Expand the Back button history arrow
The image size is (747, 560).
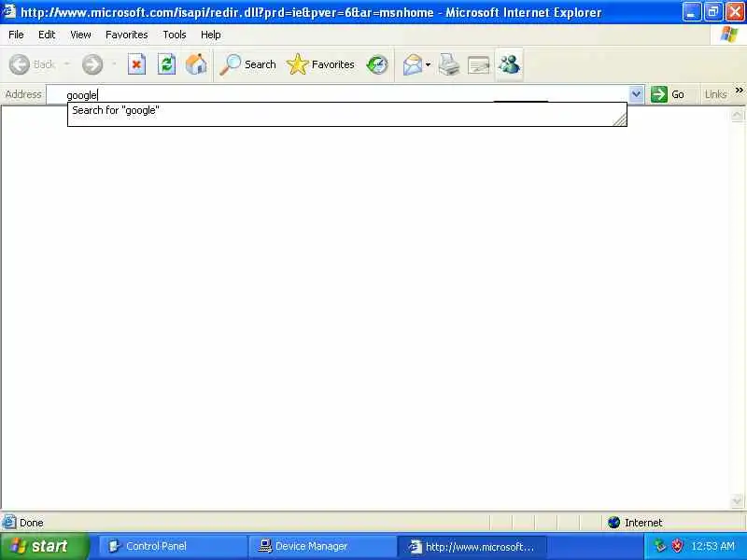point(67,63)
